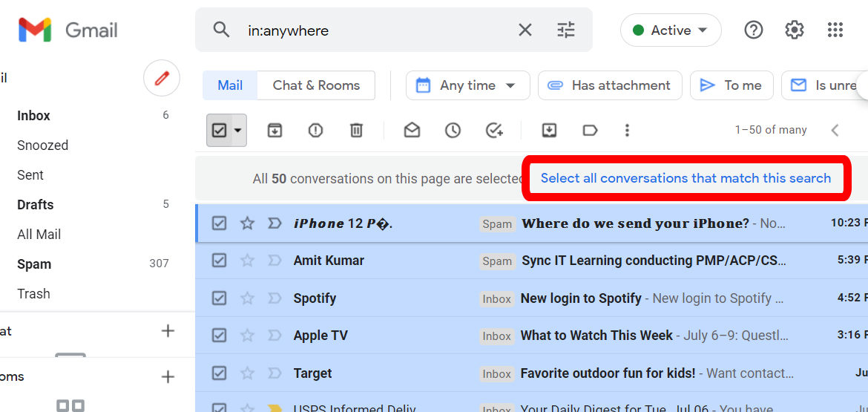Open the Drafts folder
868x412 pixels.
36,204
